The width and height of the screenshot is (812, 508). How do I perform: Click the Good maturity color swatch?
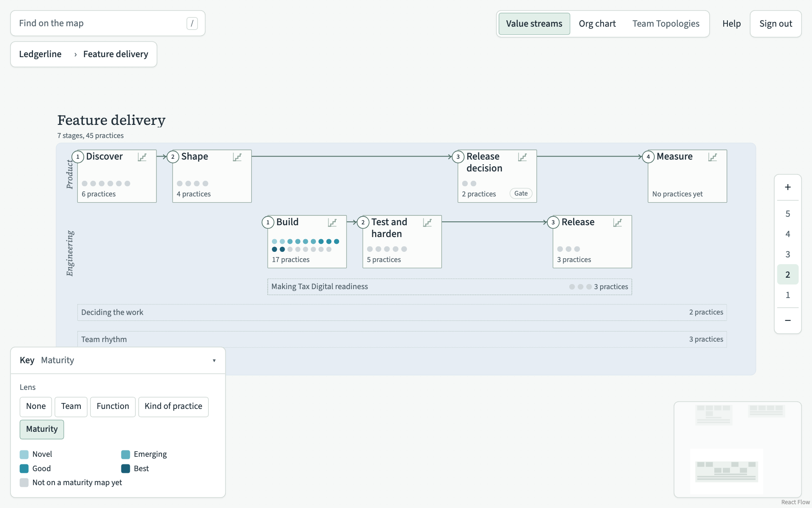(x=24, y=469)
